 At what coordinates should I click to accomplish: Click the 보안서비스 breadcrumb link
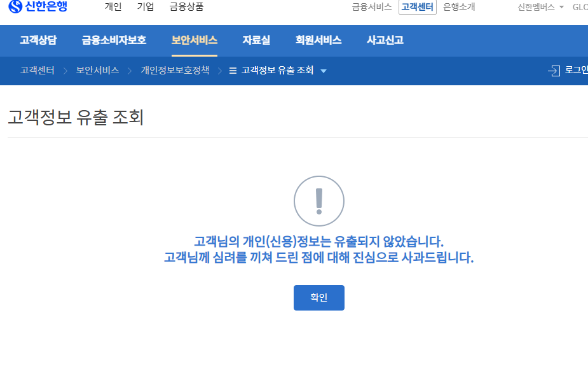pos(97,70)
